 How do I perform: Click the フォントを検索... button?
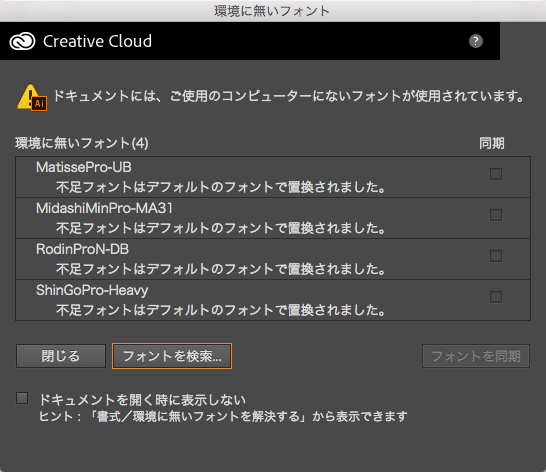coord(172,356)
